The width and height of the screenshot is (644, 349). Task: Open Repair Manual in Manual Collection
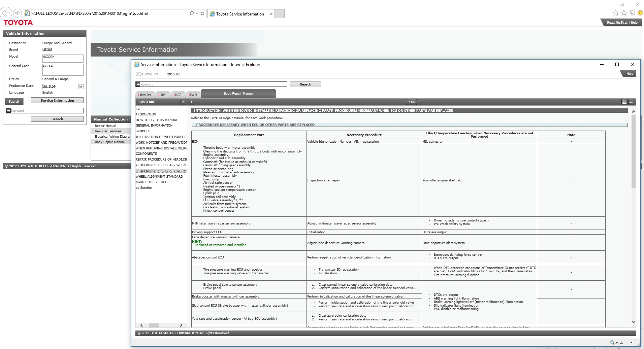point(105,126)
